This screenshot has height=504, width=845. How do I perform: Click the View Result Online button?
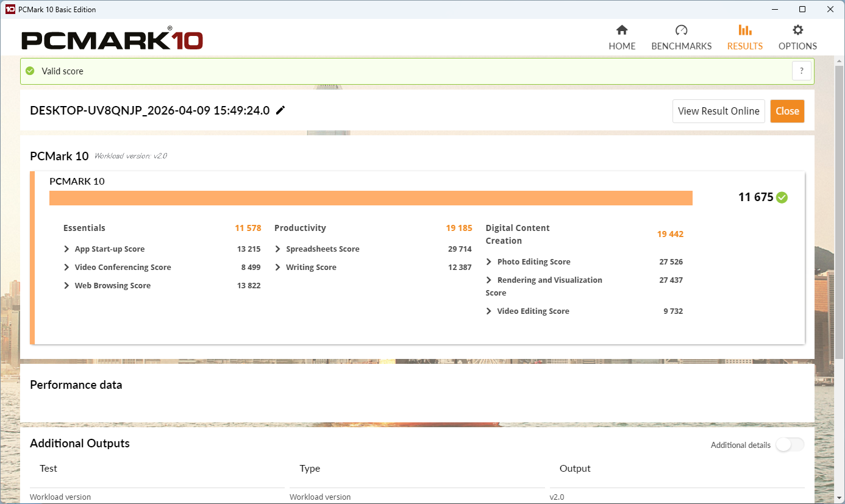pos(719,111)
